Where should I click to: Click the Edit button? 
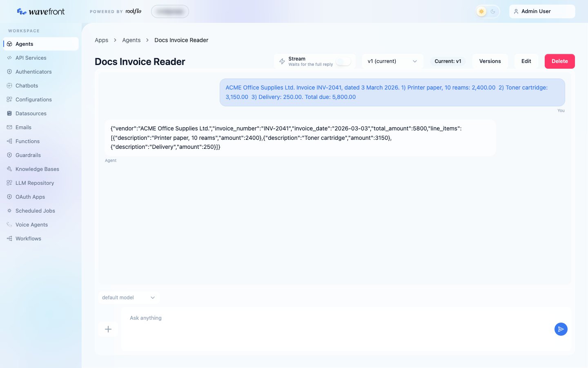point(526,61)
